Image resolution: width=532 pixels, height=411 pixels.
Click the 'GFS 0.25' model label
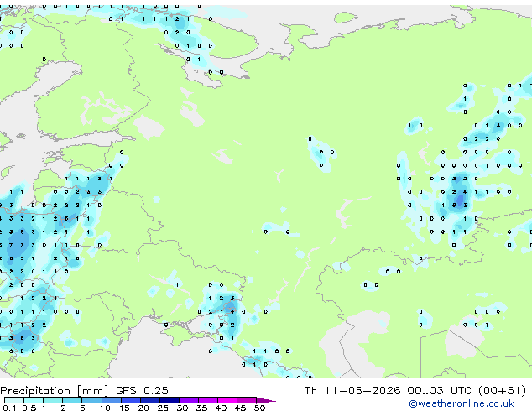(x=142, y=391)
